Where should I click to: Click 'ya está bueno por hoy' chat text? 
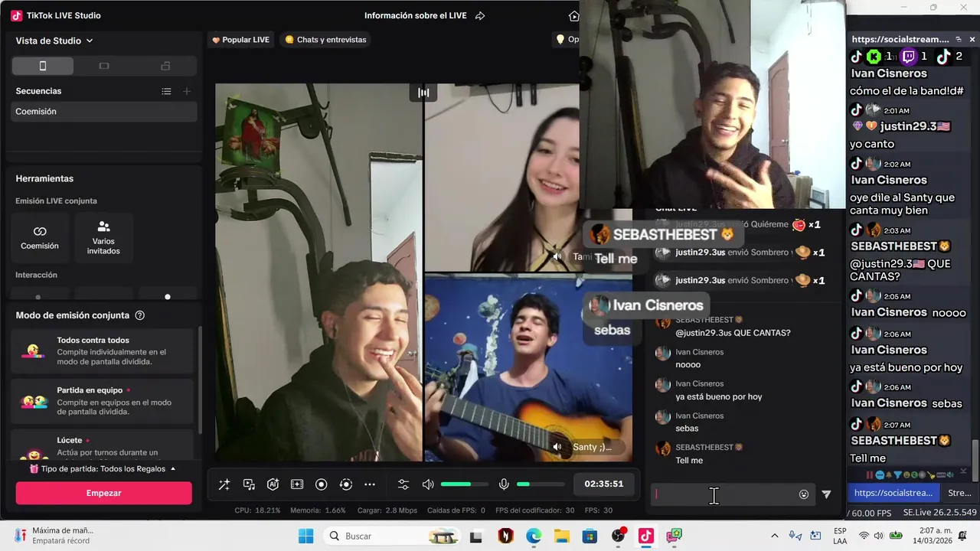pos(718,396)
